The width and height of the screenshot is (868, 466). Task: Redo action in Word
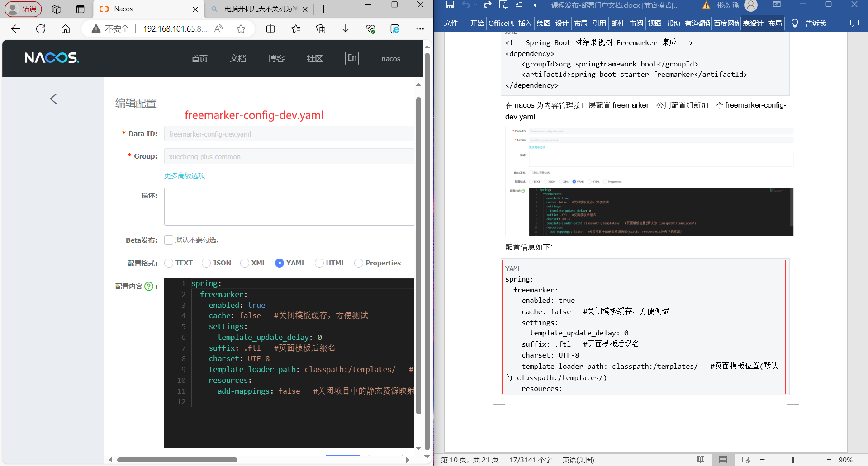(x=487, y=5)
